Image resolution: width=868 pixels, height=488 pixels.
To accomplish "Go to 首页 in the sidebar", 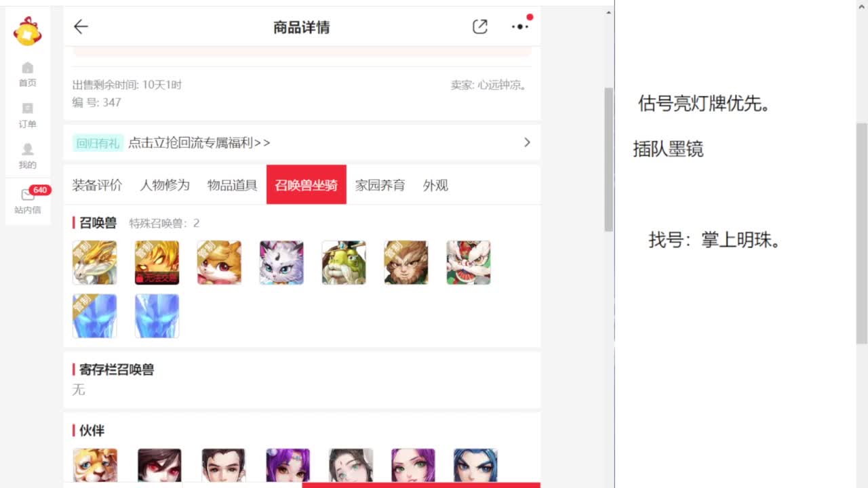I will (x=28, y=75).
